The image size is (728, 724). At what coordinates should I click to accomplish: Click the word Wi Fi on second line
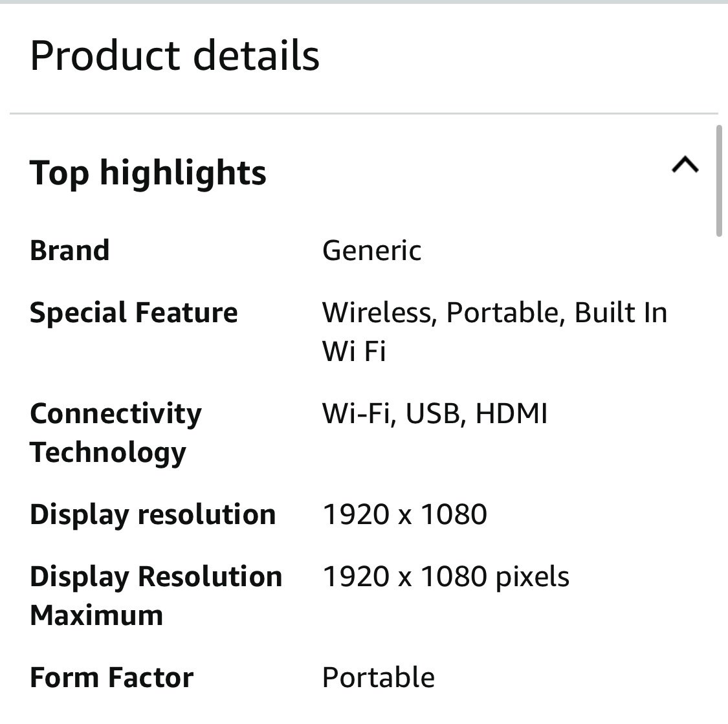pyautogui.click(x=354, y=351)
